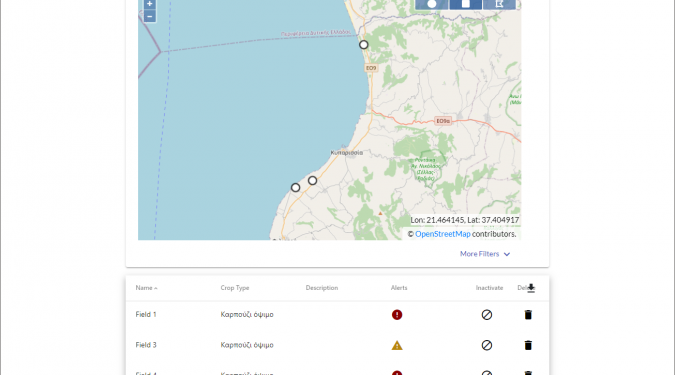The height and width of the screenshot is (375, 675).
Task: Open the yellow warning icon for Field 3
Action: 397,345
